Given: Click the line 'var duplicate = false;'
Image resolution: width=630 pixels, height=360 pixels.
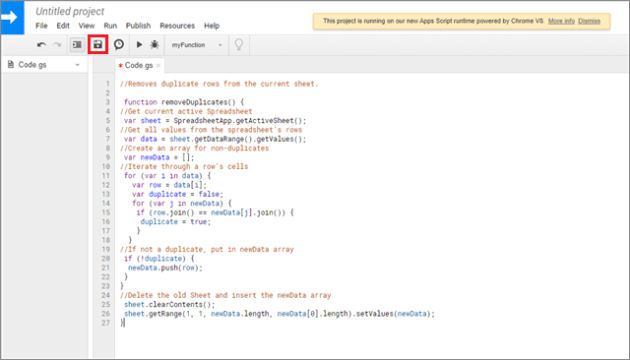Looking at the screenshot, I should (x=178, y=194).
